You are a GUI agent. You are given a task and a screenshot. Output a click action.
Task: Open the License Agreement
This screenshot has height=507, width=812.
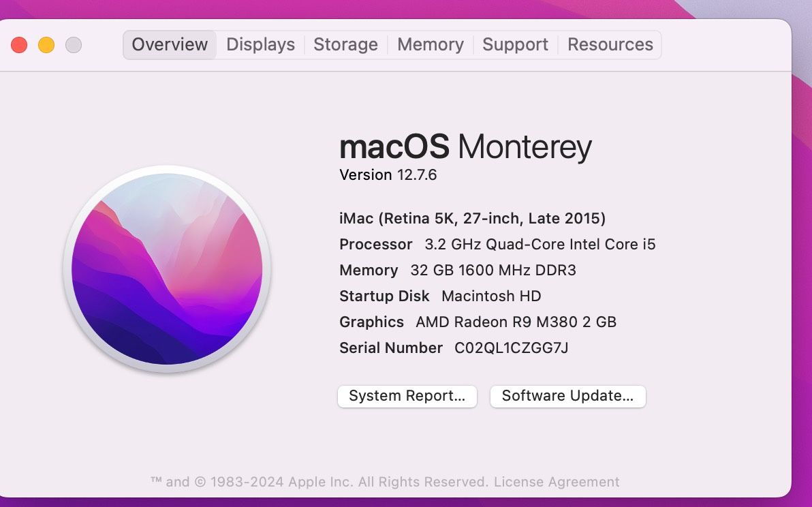[555, 481]
